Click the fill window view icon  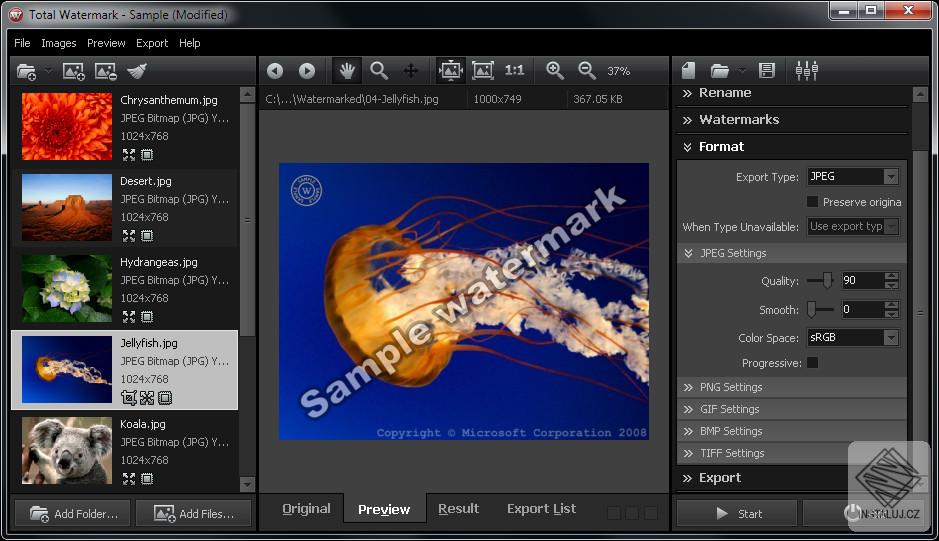point(483,71)
